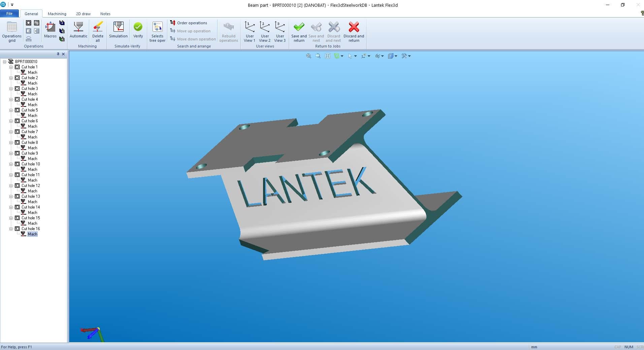The height and width of the screenshot is (350, 644).
Task: Click Rebuild operations
Action: [229, 32]
